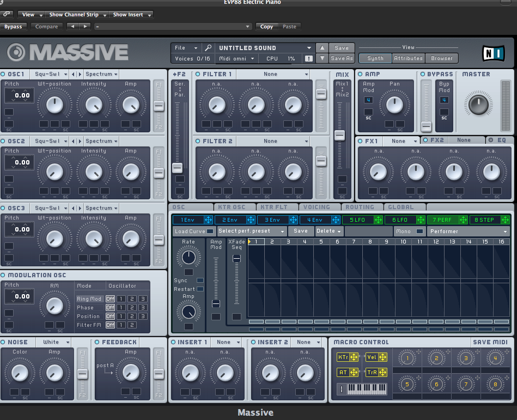The image size is (517, 420).
Task: Switch to the VOICING tab
Action: pyautogui.click(x=319, y=207)
